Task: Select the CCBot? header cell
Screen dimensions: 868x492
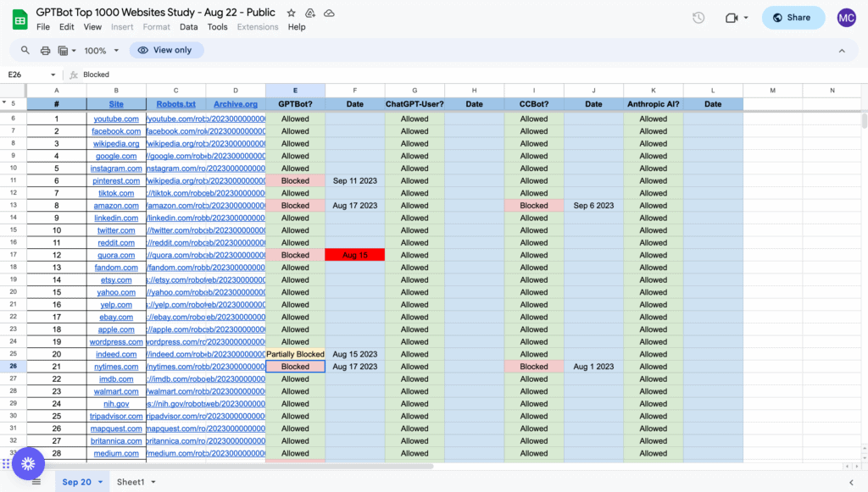Action: click(x=534, y=104)
